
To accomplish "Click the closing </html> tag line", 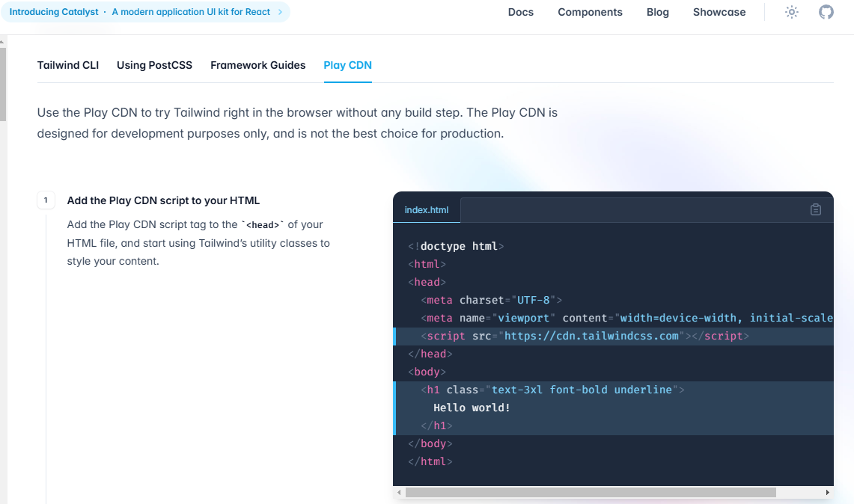I will click(430, 461).
